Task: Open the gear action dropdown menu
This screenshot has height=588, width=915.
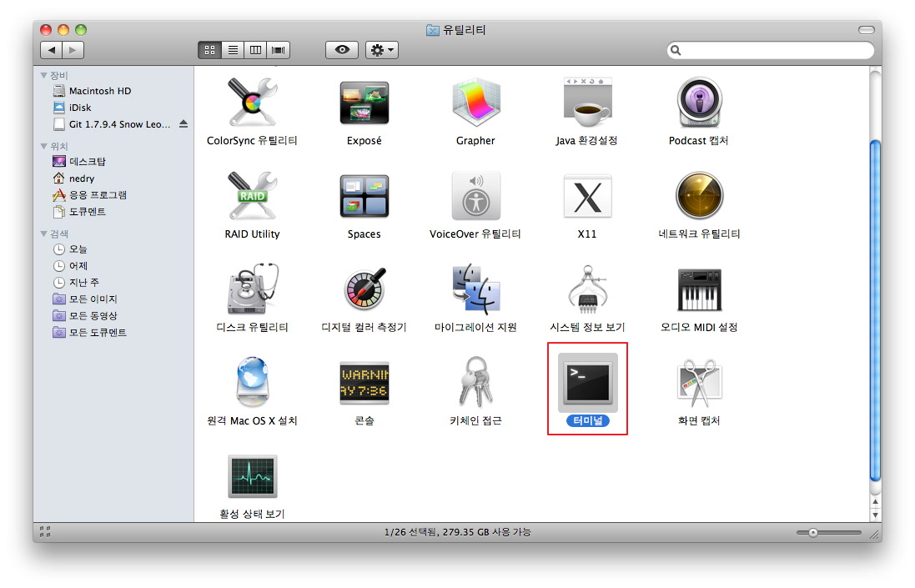Action: coord(382,50)
